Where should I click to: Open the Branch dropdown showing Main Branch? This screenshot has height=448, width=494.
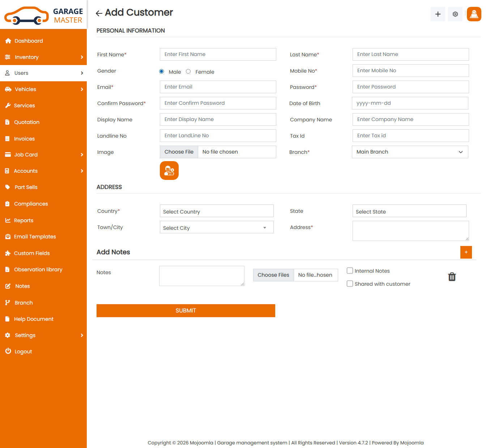(410, 152)
